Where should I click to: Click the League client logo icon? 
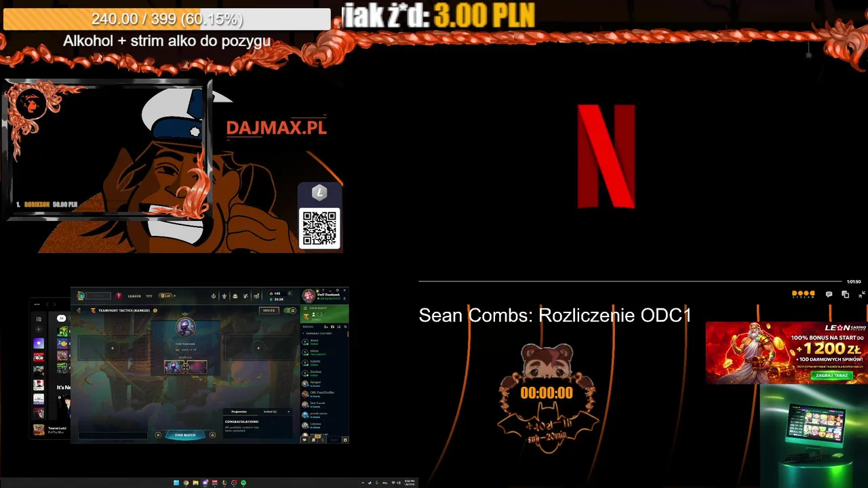tap(81, 296)
